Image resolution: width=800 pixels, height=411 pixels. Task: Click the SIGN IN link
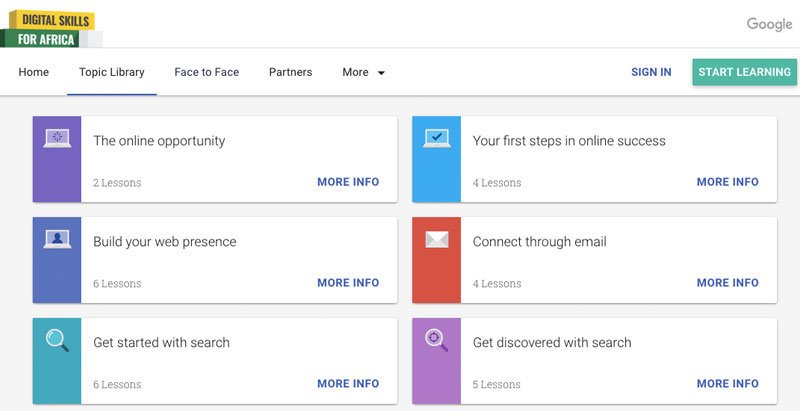[651, 72]
